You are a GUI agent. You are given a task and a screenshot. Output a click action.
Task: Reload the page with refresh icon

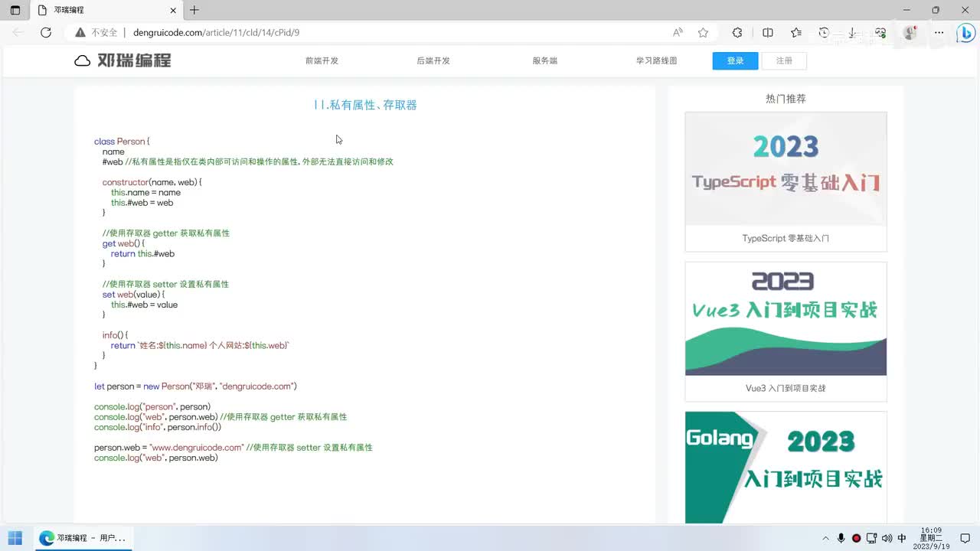click(46, 32)
